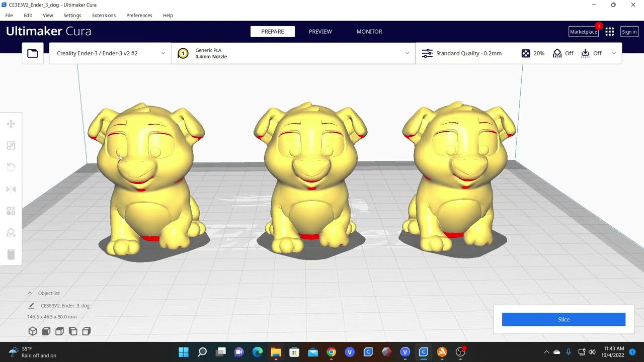644x362 pixels.
Task: Select the Scale tool in left toolbar
Action: pos(11,146)
